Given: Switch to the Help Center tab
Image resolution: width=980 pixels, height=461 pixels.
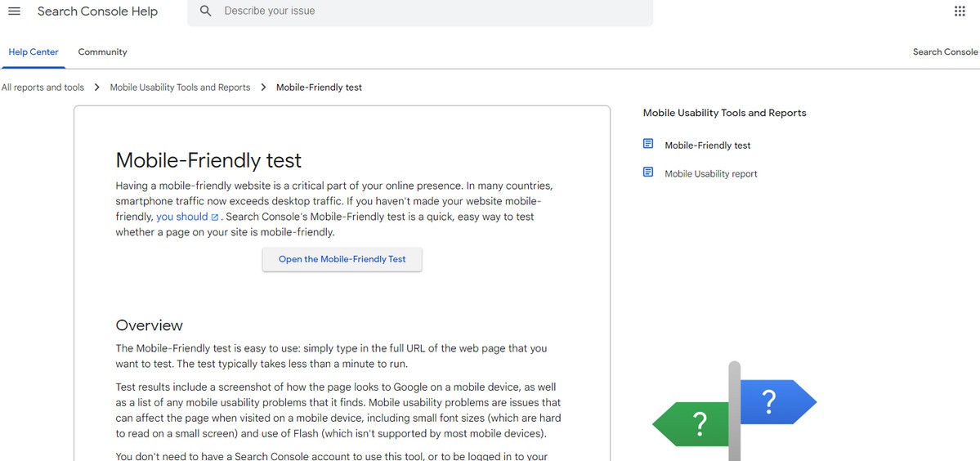Looking at the screenshot, I should click(x=34, y=51).
